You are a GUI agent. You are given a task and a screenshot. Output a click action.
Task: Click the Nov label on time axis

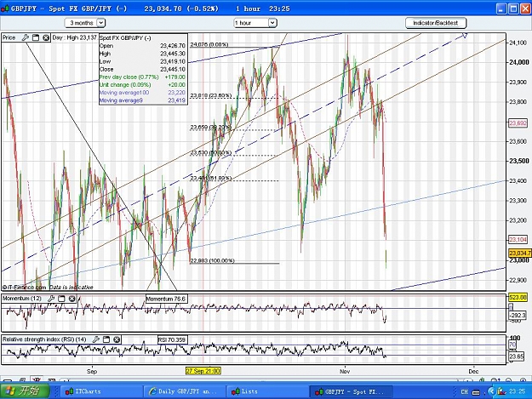pyautogui.click(x=345, y=371)
